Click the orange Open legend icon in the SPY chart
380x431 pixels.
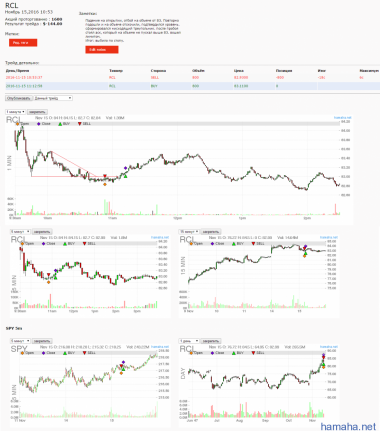(22, 353)
